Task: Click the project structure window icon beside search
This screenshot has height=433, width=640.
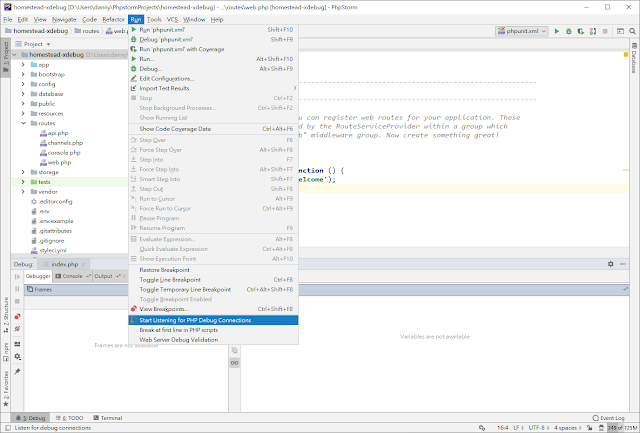Action: tap(620, 31)
